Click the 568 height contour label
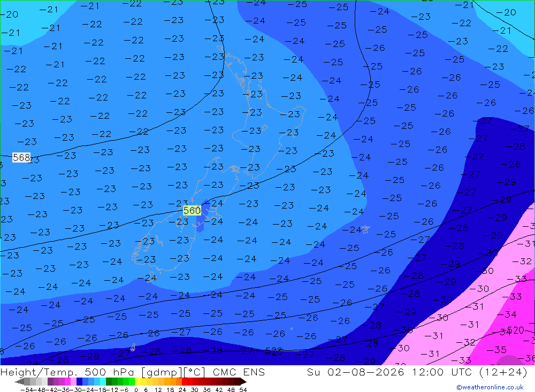This screenshot has width=535, height=392. (21, 157)
